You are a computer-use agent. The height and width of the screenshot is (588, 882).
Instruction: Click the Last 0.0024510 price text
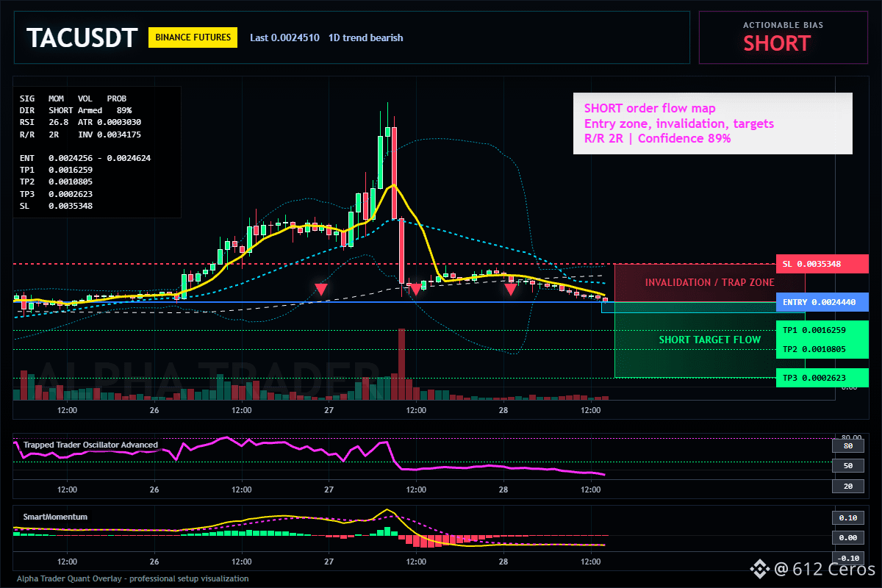click(x=284, y=37)
